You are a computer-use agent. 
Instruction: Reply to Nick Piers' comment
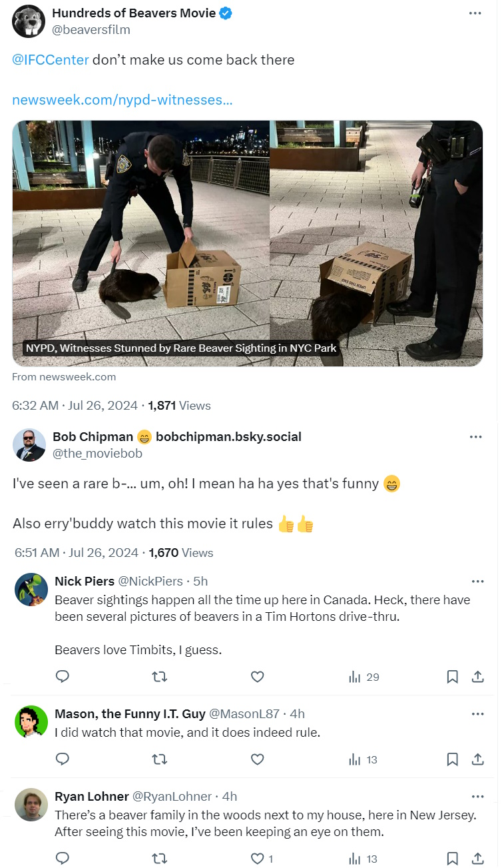click(x=63, y=677)
